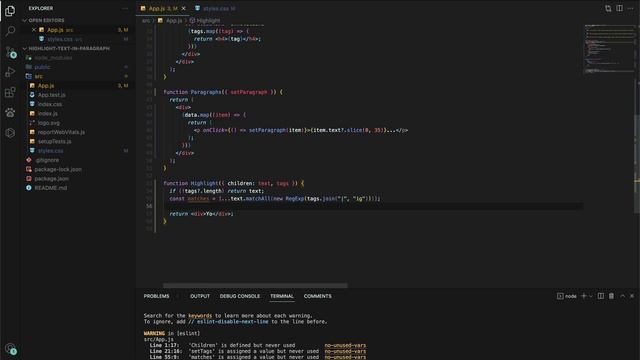Open logo.svg from the file tree
The width and height of the screenshot is (640, 360).
49,123
